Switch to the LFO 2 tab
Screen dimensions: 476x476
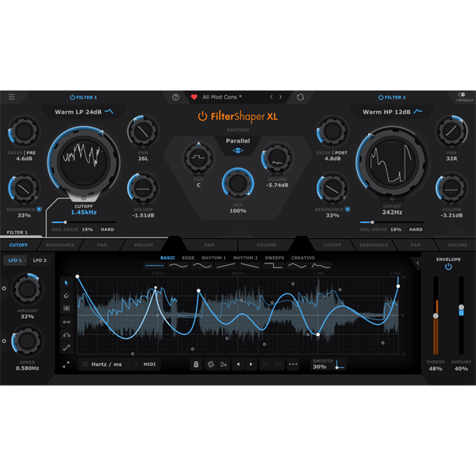click(x=40, y=260)
